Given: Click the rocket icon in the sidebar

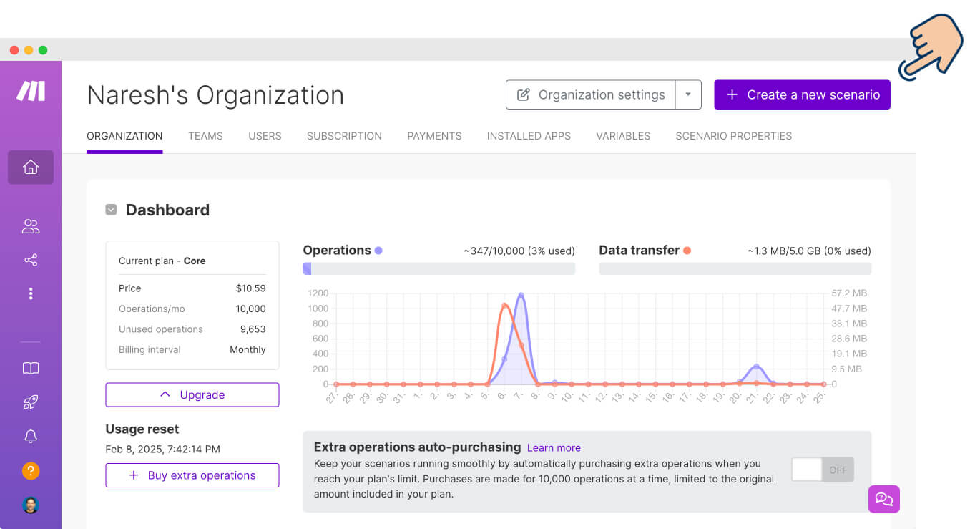Looking at the screenshot, I should tap(30, 402).
